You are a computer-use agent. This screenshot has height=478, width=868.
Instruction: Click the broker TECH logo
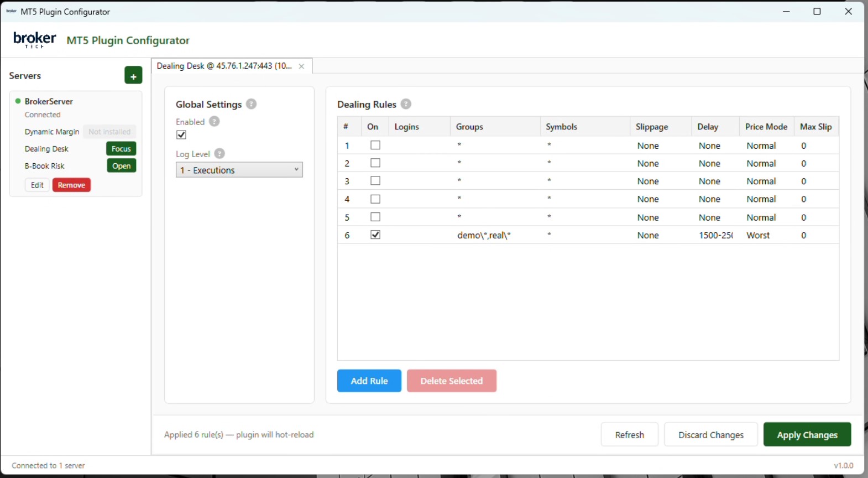point(35,40)
